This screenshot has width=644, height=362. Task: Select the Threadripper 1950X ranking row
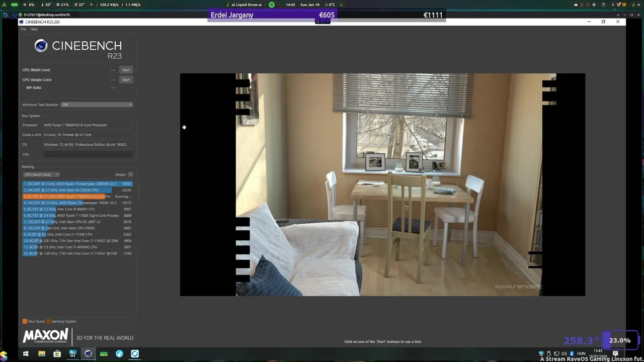point(77,203)
